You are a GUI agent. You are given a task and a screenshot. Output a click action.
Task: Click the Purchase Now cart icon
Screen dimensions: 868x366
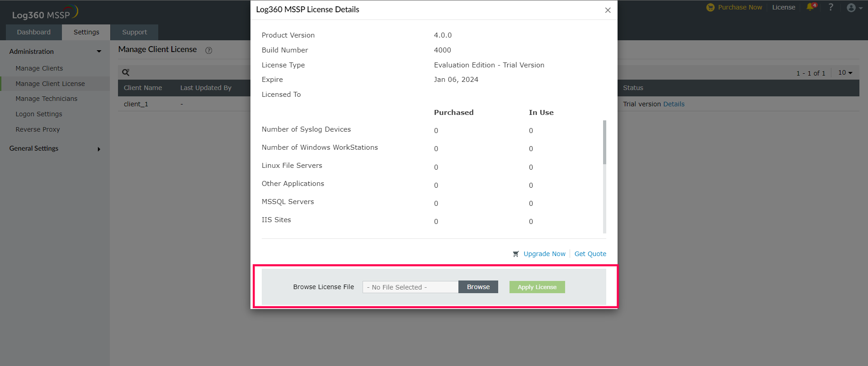710,7
